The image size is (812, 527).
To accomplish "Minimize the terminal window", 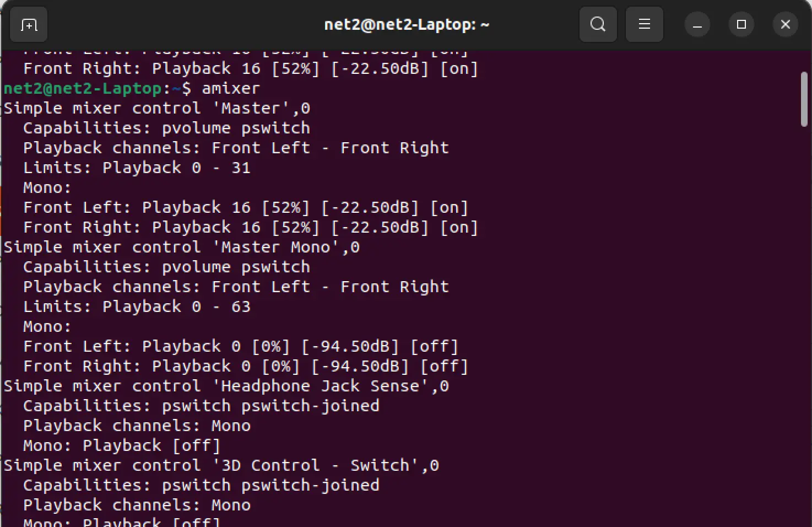I will (x=697, y=25).
